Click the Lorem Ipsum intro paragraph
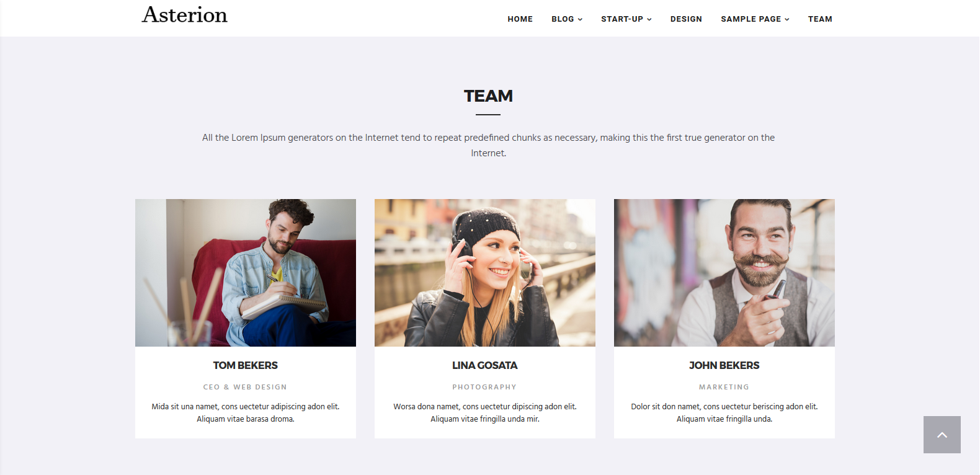This screenshot has width=980, height=475. (488, 145)
